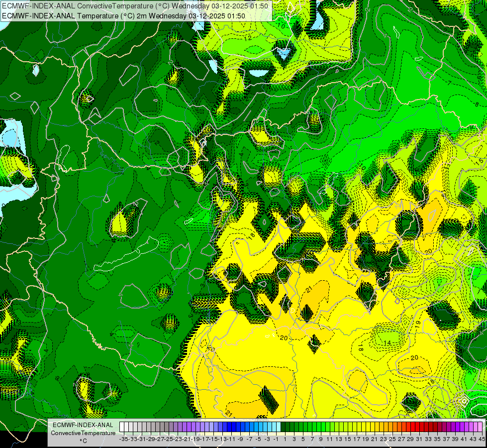This screenshot has width=487, height=448.
Task: Click the ConvectiveTemperature title line at top
Action: pos(135,6)
